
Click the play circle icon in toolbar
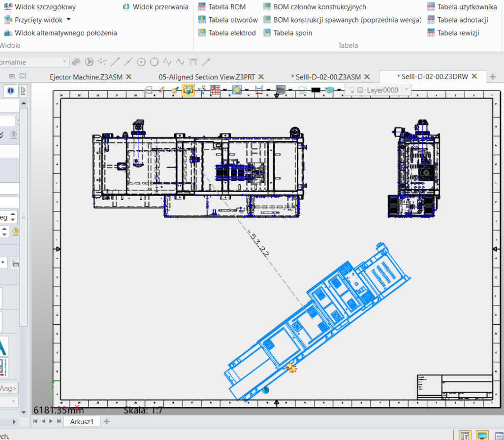point(89,62)
